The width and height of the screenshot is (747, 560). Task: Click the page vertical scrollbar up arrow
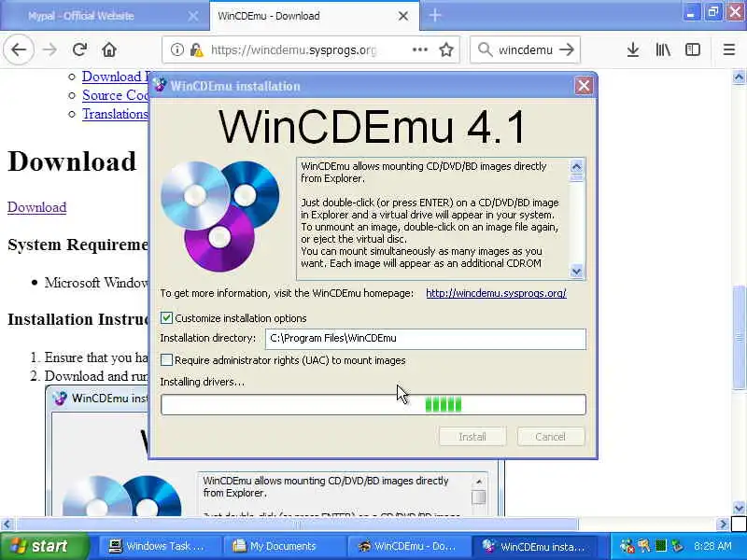[739, 77]
